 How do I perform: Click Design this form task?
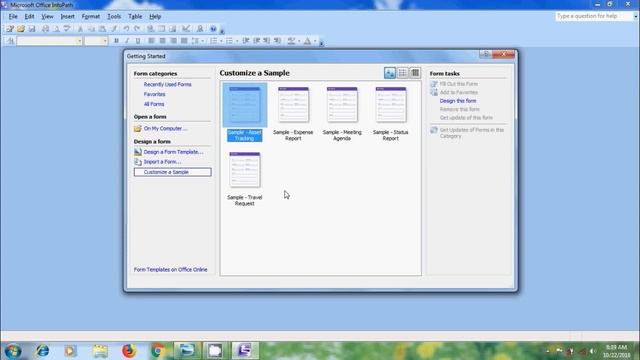[458, 101]
